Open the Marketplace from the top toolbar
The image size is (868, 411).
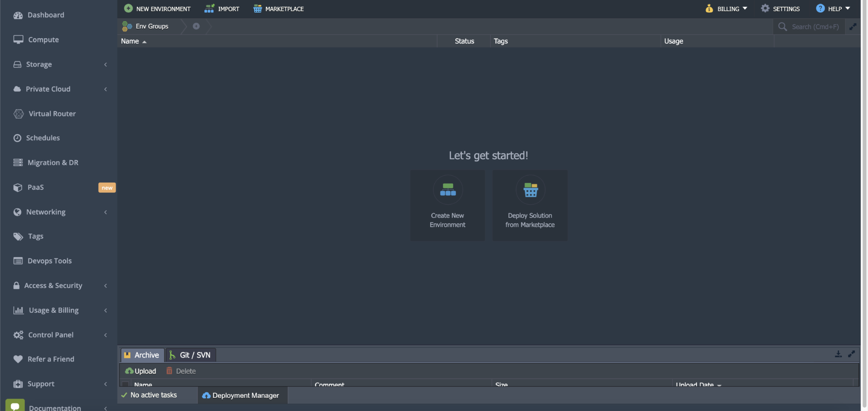(x=278, y=8)
